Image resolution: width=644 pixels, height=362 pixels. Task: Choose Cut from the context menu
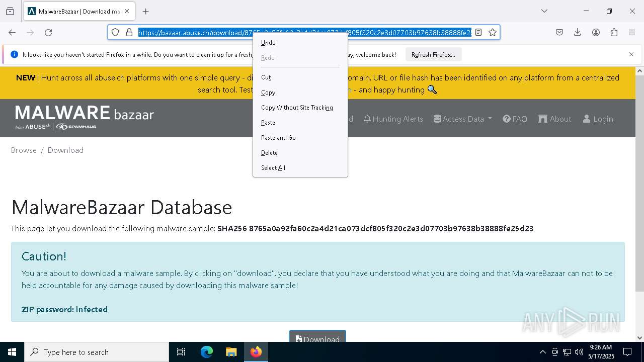300,77
